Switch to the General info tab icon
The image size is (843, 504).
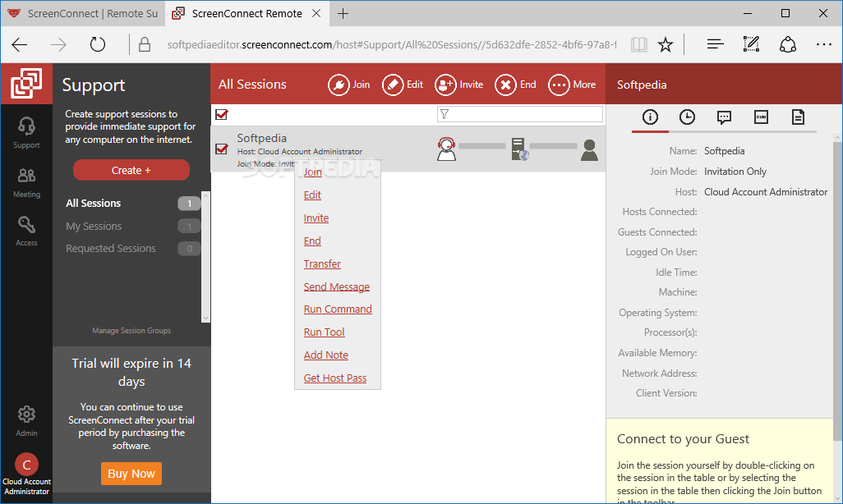tap(650, 117)
